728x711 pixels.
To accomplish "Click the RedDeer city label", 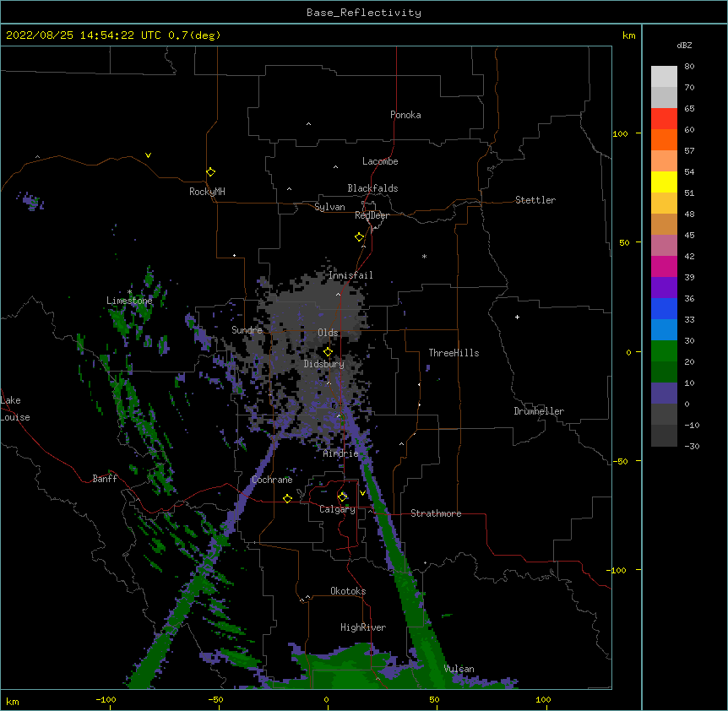I will [x=372, y=215].
